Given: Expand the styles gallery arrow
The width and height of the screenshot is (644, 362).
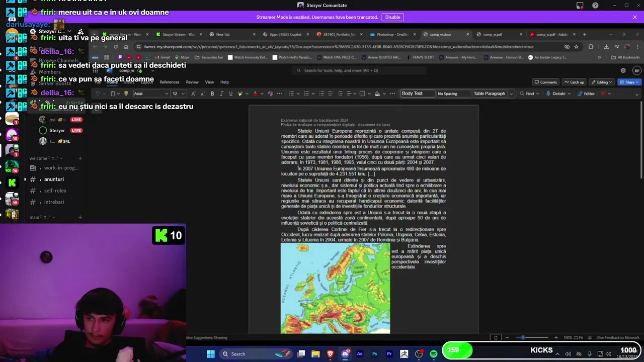Looking at the screenshot, I should pos(511,94).
